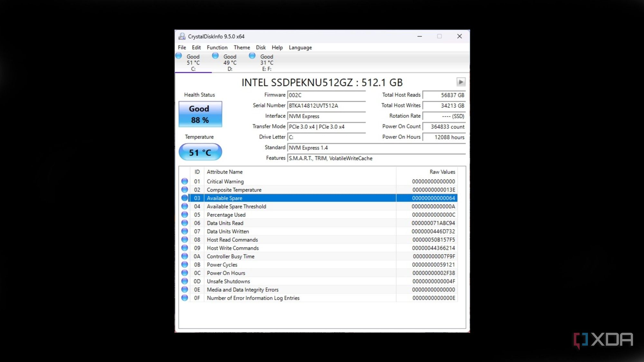Click the status orb for Critical Warning
Viewport: 644px width, 362px height.
point(185,181)
